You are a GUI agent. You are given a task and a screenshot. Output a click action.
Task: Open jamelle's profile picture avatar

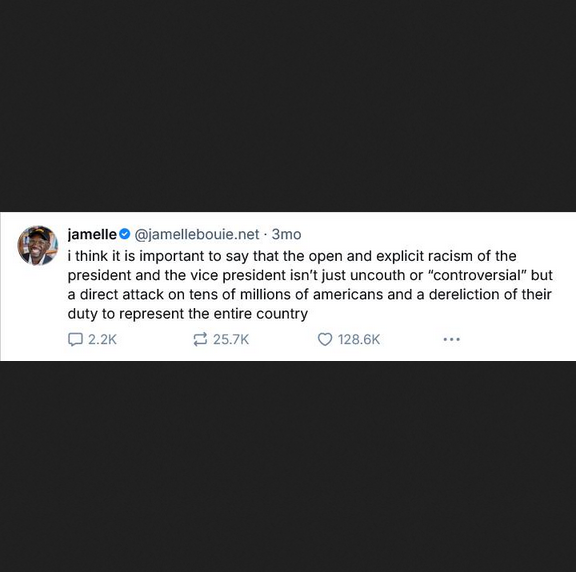[37, 245]
